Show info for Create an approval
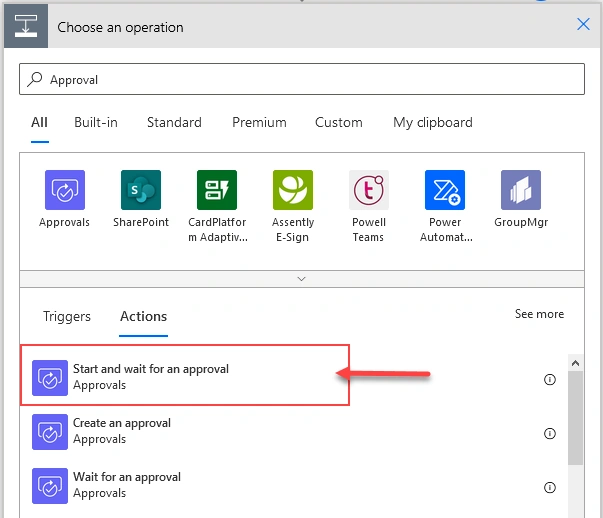 (550, 433)
